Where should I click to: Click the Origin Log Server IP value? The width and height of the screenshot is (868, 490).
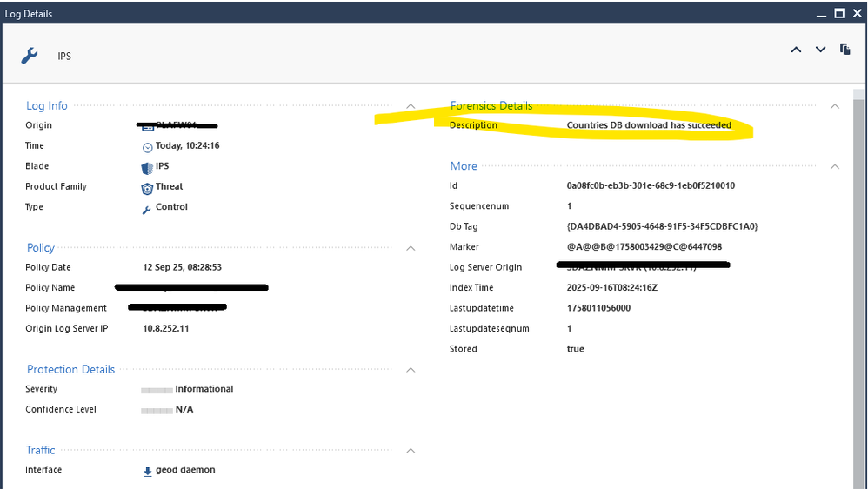tap(165, 328)
